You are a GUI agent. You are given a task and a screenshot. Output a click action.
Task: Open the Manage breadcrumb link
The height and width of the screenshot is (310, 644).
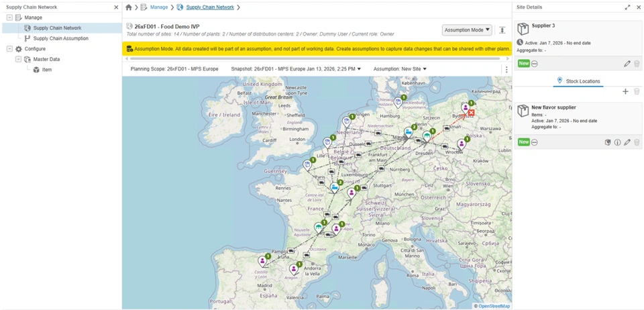[x=159, y=7]
